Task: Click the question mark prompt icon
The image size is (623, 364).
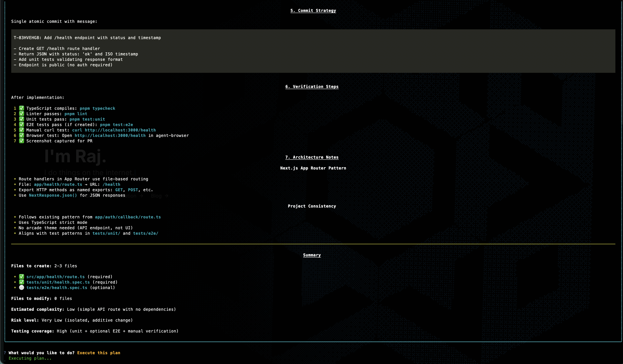Action: [x=5, y=353]
